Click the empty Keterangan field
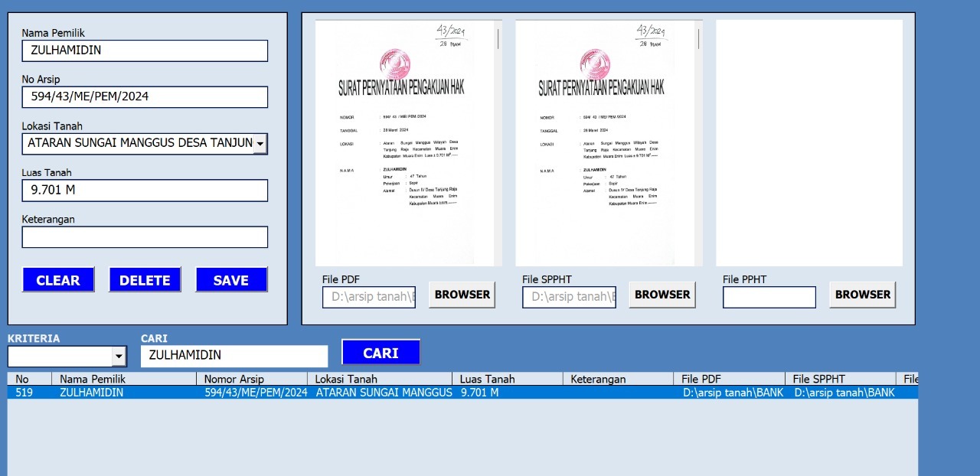Screen dimensions: 980x476 (145, 237)
